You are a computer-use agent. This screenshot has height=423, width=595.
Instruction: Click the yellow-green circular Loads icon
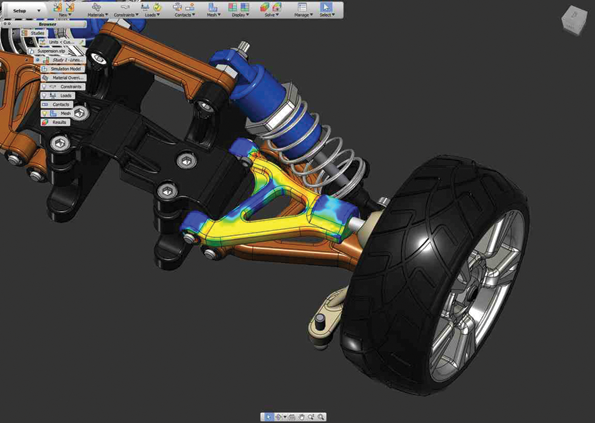157,7
